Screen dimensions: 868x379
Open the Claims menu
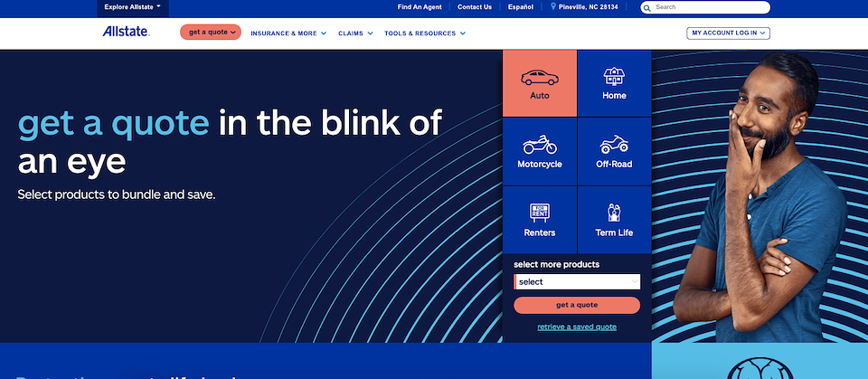355,33
